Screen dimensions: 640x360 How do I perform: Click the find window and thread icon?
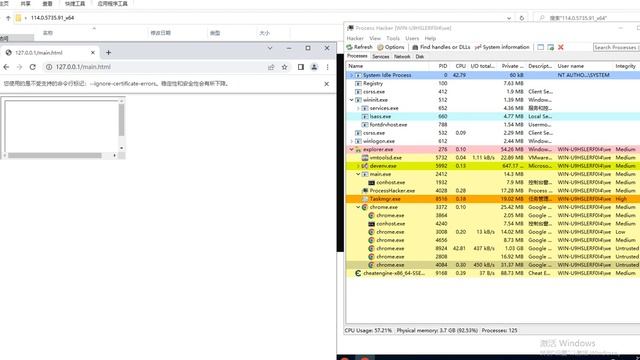[551, 47]
